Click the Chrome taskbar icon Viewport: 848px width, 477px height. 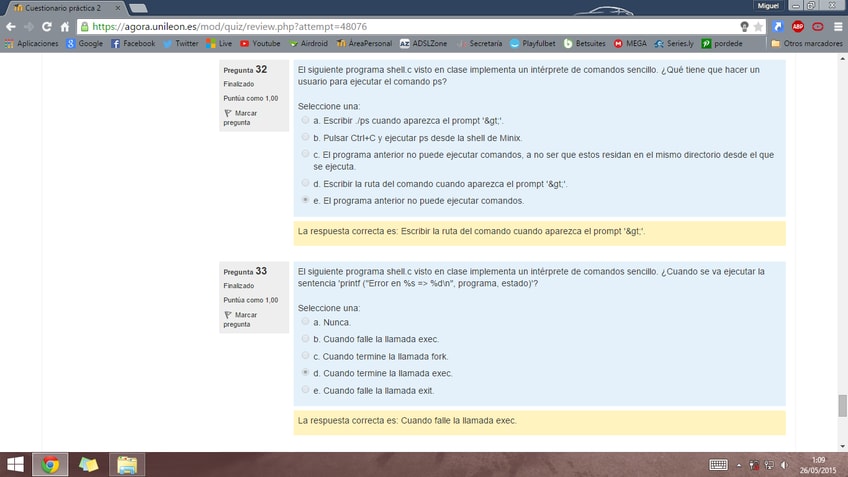tap(50, 465)
